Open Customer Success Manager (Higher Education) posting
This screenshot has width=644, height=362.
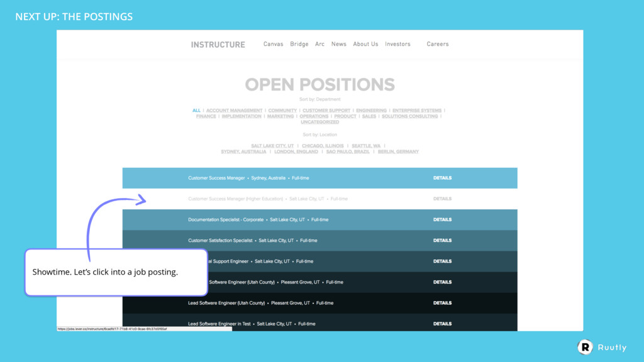320,199
